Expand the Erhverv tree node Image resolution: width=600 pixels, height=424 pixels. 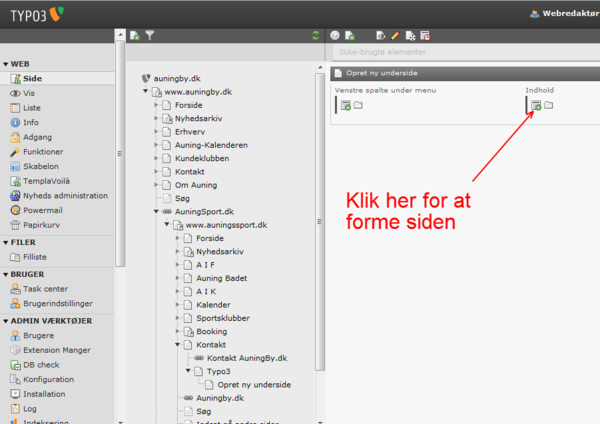click(156, 132)
